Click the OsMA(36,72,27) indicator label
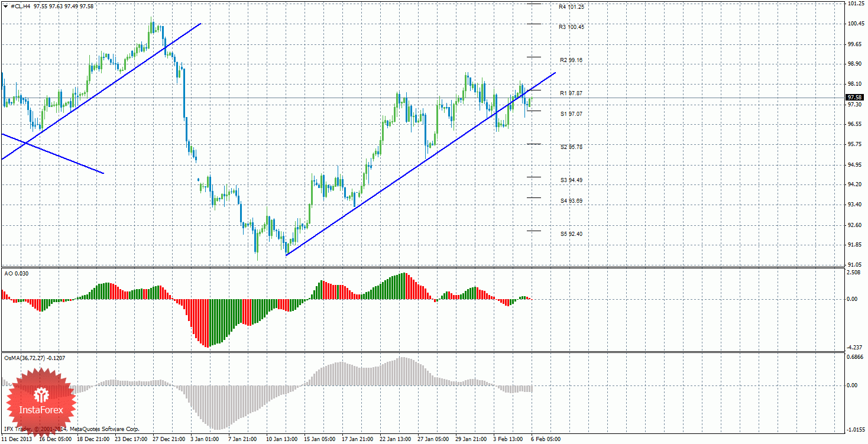 35,358
